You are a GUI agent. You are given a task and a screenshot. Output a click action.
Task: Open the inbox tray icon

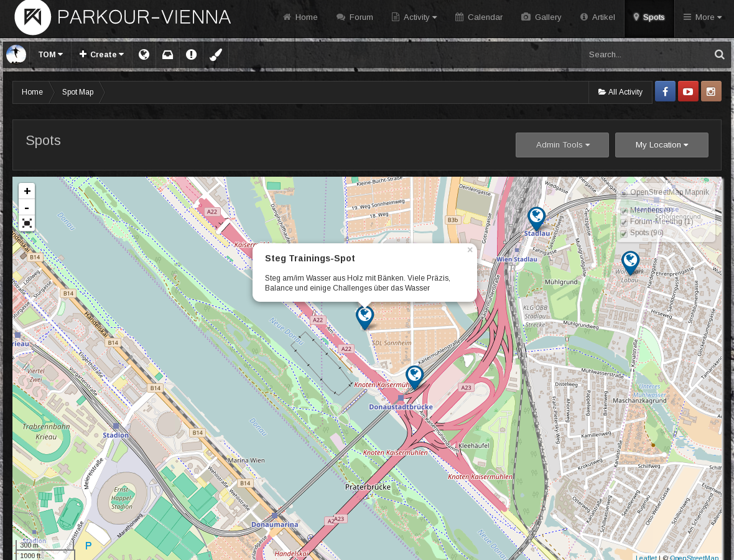[167, 55]
